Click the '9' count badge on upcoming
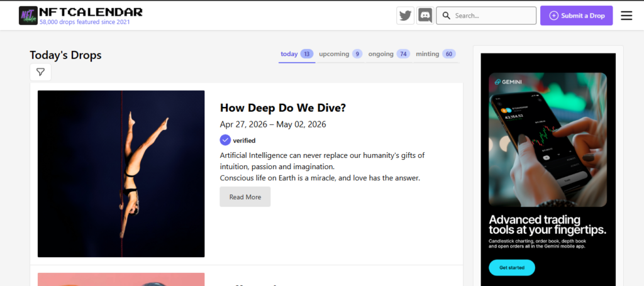This screenshot has height=286, width=644. pos(357,54)
